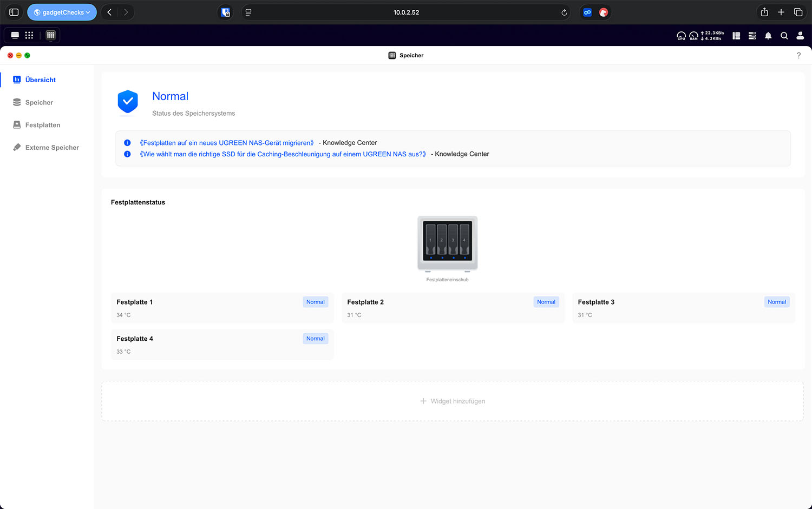Click Widget hinzufügen to add widget
The height and width of the screenshot is (509, 812).
(x=453, y=401)
